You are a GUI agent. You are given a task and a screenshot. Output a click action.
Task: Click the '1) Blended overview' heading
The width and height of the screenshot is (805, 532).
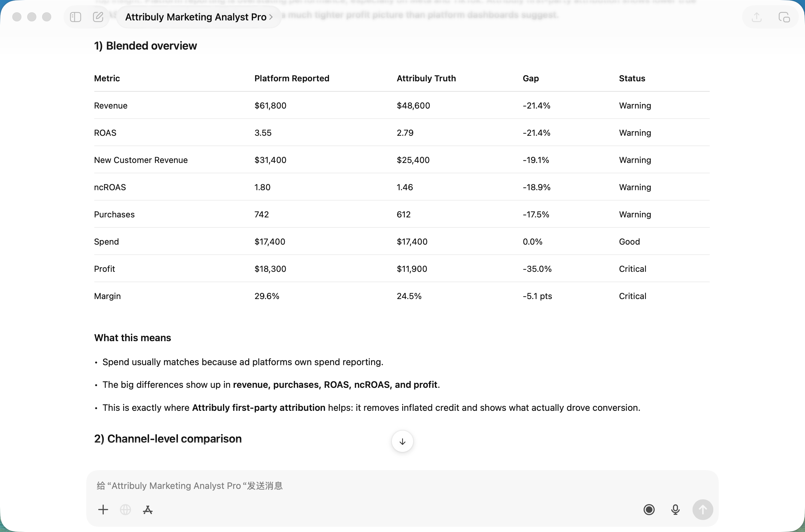(145, 46)
